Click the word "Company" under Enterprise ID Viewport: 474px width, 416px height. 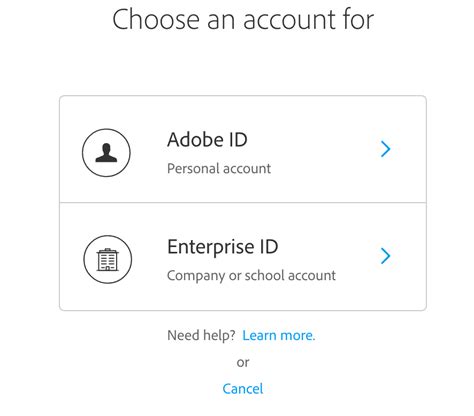tap(196, 276)
